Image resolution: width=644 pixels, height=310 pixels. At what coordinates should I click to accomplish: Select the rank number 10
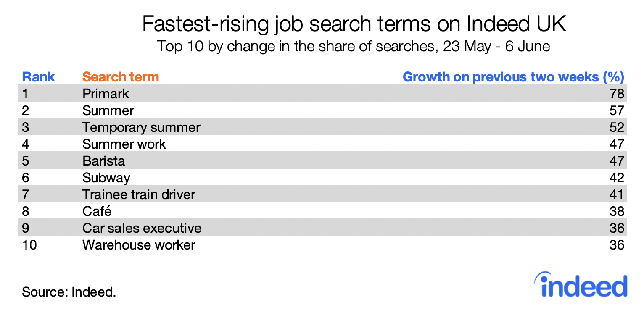click(29, 245)
